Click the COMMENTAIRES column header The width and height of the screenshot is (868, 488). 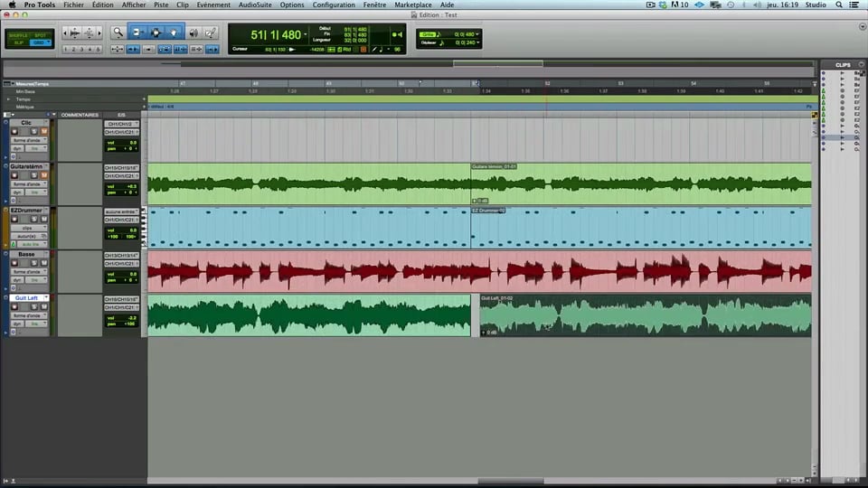tap(80, 115)
